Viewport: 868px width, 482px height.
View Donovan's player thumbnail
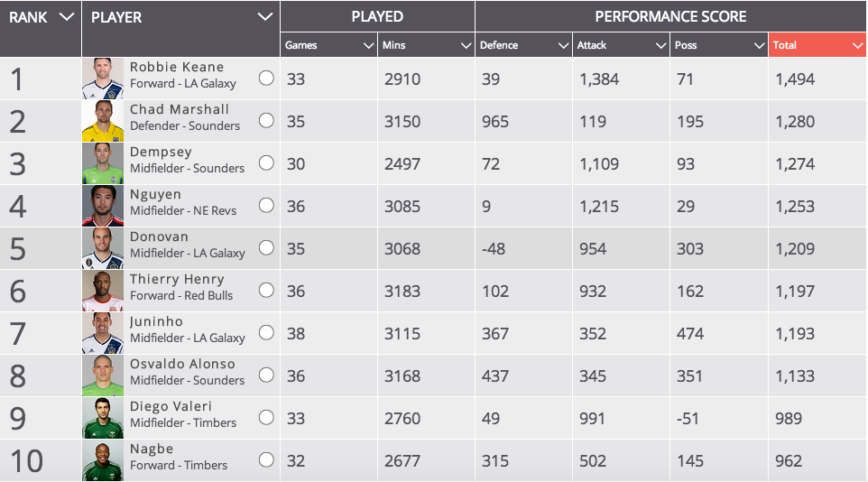pyautogui.click(x=103, y=248)
